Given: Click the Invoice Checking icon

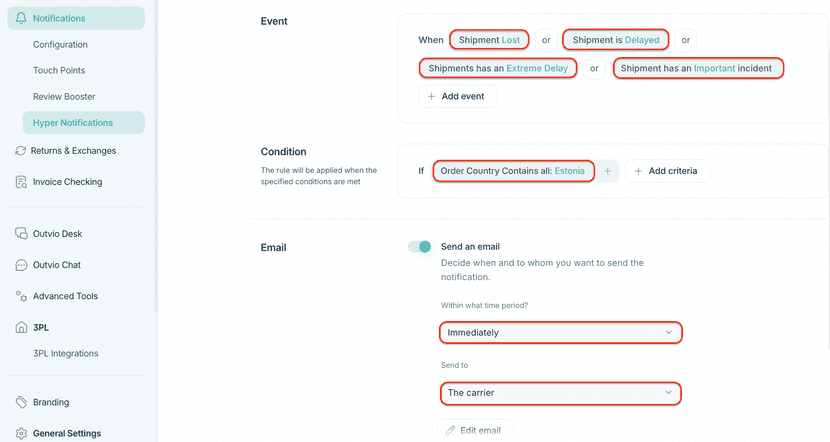Looking at the screenshot, I should 21,182.
